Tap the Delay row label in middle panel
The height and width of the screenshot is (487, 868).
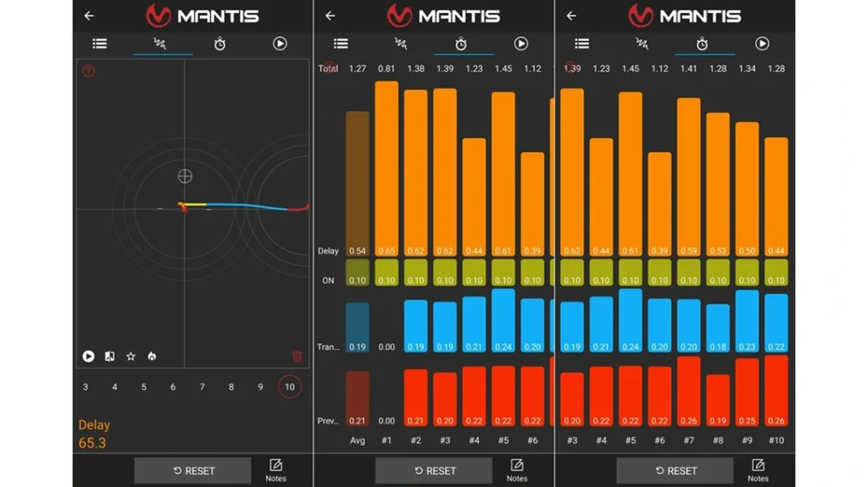328,252
